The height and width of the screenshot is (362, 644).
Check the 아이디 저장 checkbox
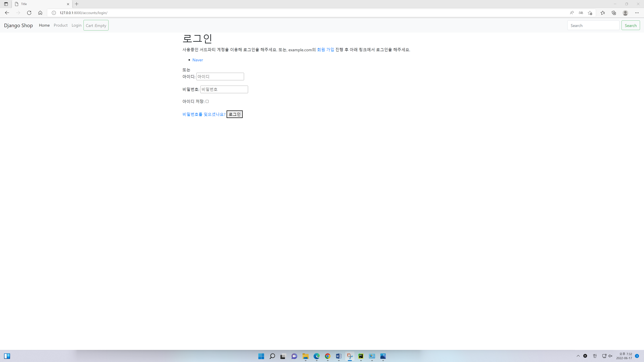(207, 101)
